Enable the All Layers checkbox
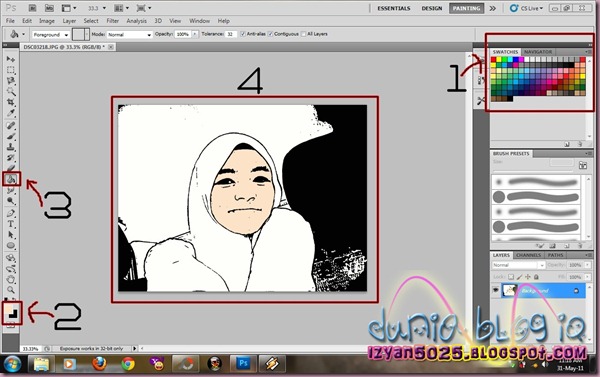The image size is (600, 377). 303,34
